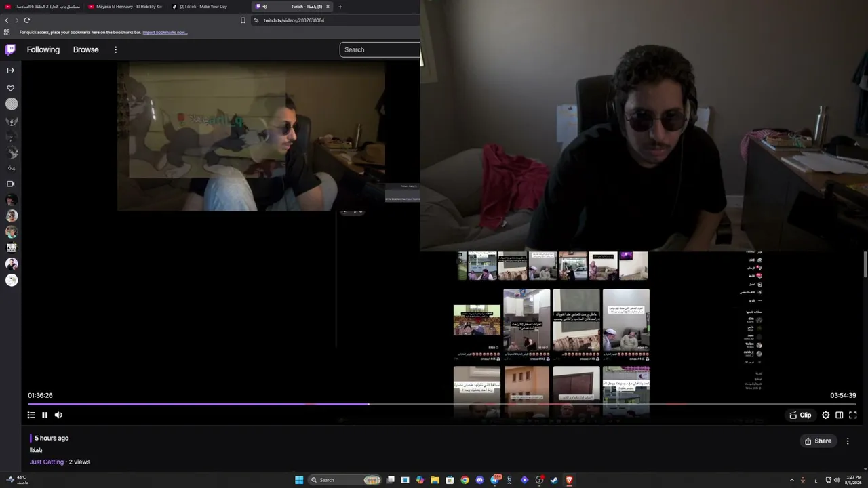Open Steam from taskbar
Viewport: 868px width, 488px height.
pos(554,480)
